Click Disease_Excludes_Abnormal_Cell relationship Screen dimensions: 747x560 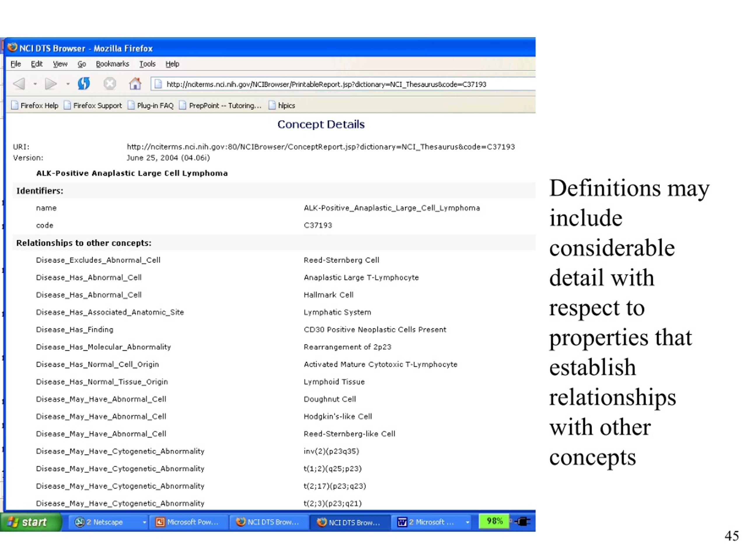pos(98,260)
